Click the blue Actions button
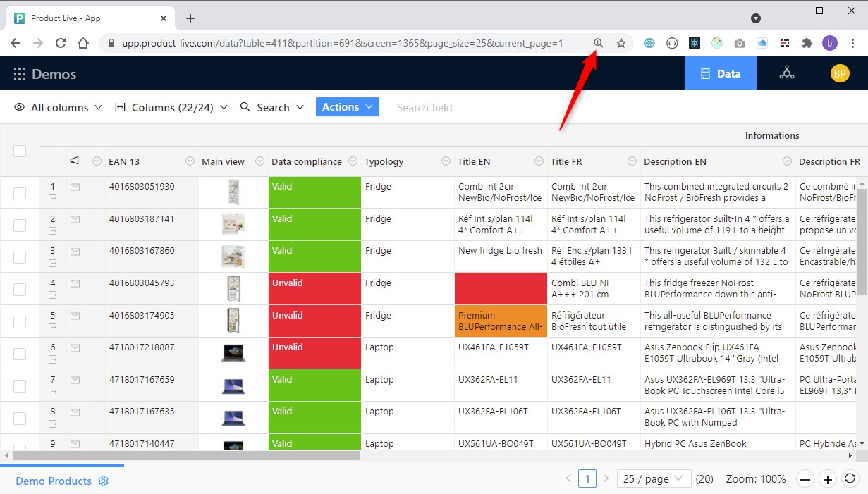Screen dimensions: 868x494 [x=347, y=107]
